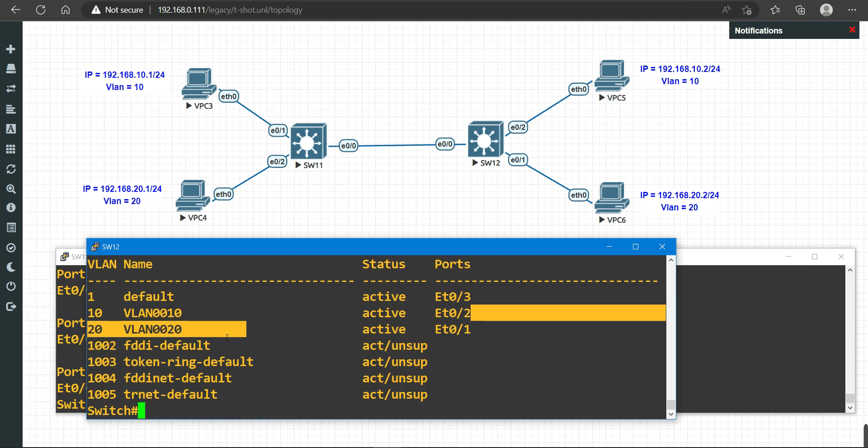Open browser settings ellipsis menu

click(852, 10)
